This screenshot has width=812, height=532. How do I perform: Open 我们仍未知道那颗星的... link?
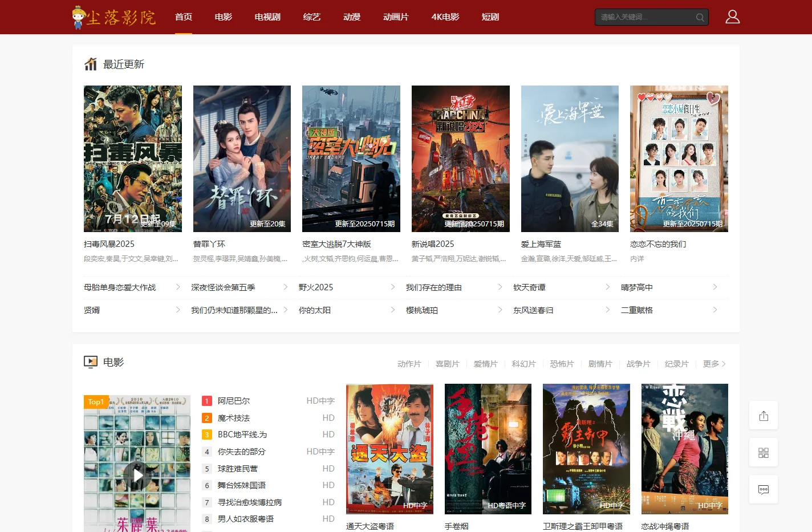tap(234, 310)
